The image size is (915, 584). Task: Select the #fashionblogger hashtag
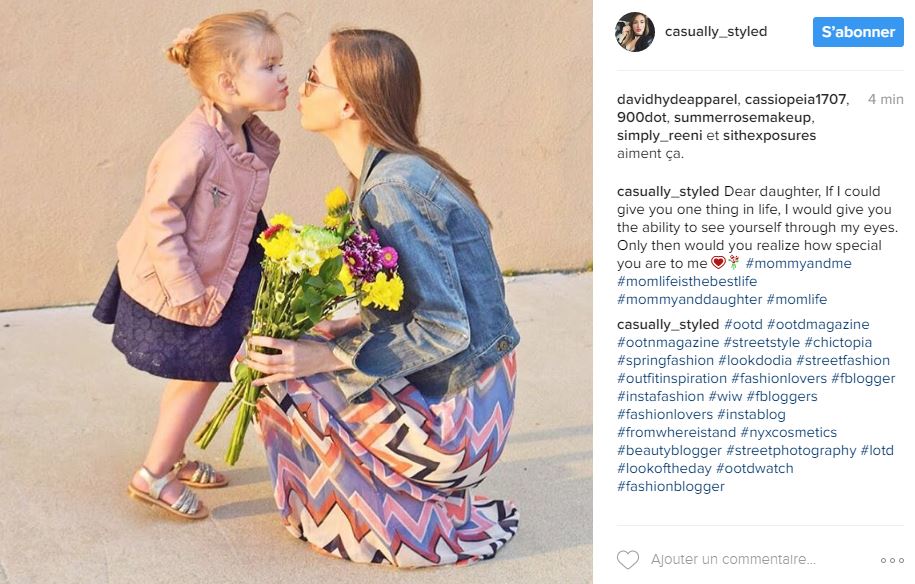[670, 487]
